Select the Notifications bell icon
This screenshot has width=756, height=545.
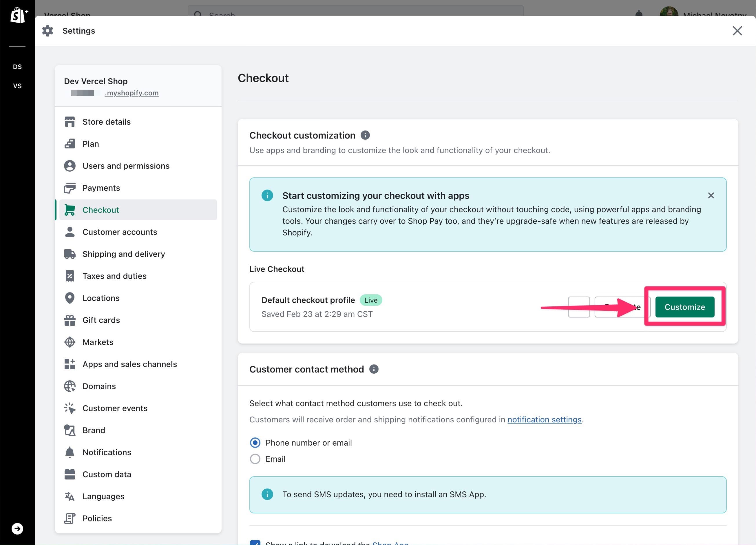pos(70,452)
